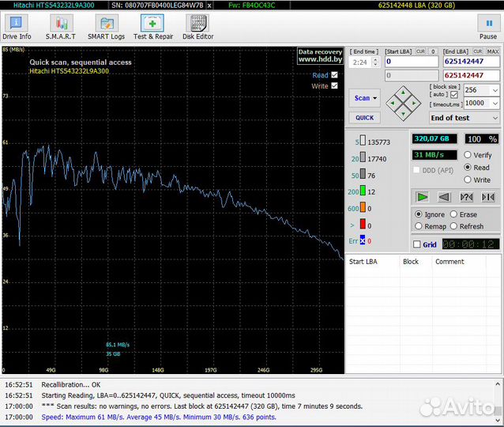Choose the Remap error action
Viewport: 504px width, 427px height.
click(418, 226)
